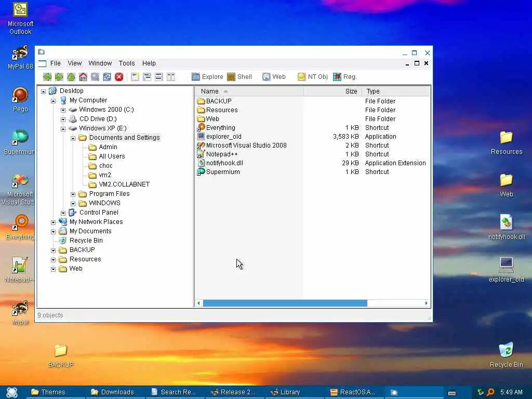The height and width of the screenshot is (399, 532).
Task: Select the MyPal 68 desktop shortcut
Action: click(20, 57)
